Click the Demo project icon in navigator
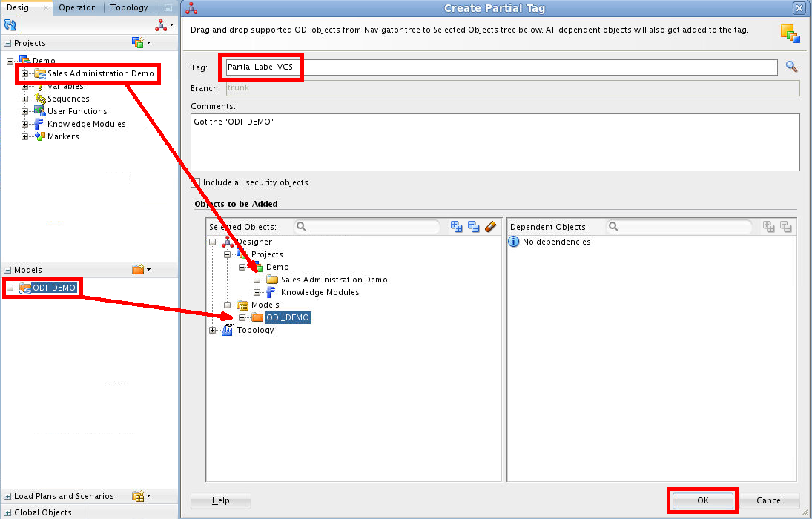 pyautogui.click(x=25, y=60)
